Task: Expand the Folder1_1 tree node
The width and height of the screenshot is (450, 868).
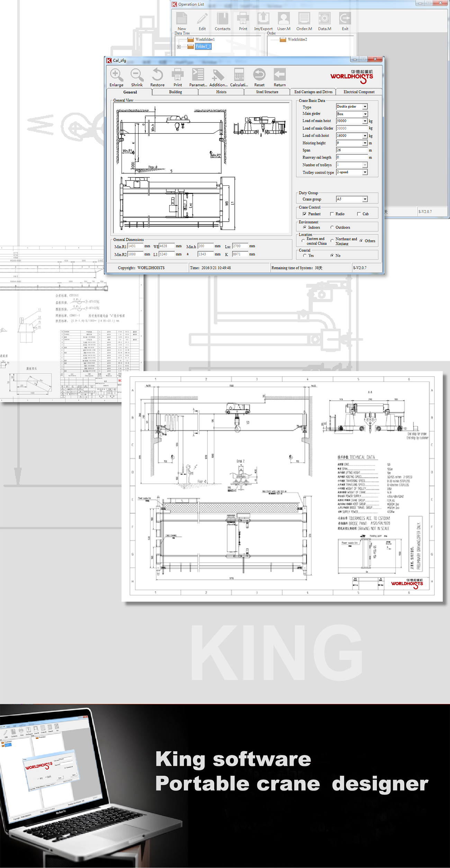Action: tap(179, 47)
